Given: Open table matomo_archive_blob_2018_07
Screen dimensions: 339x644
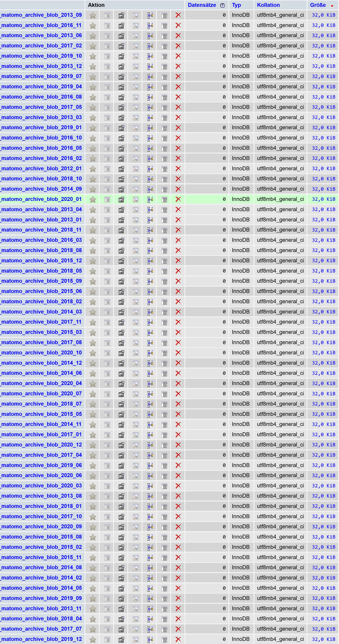Looking at the screenshot, I should point(41,404).
